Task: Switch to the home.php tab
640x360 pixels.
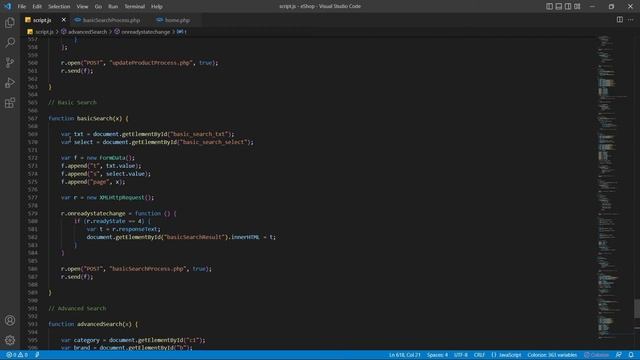Action: (x=177, y=20)
